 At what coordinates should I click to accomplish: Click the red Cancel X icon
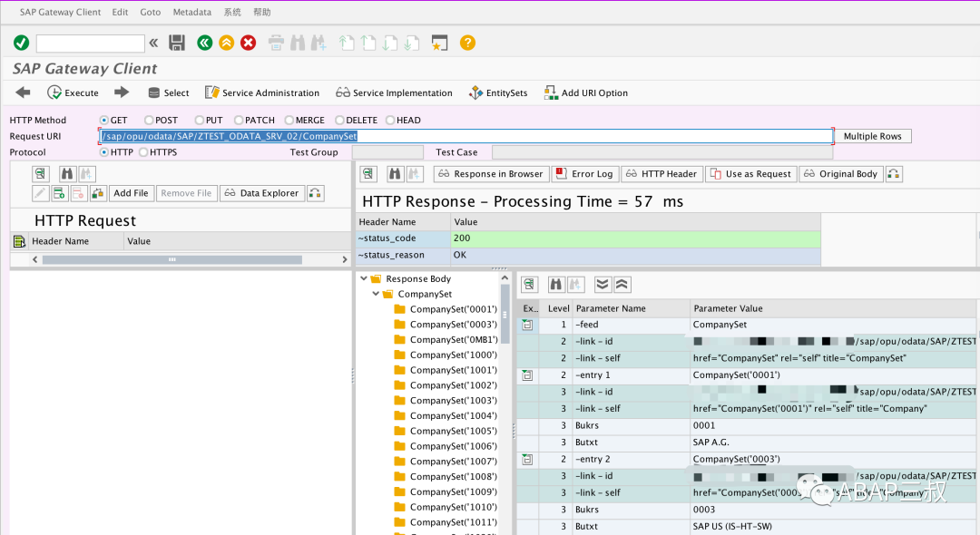pyautogui.click(x=248, y=43)
